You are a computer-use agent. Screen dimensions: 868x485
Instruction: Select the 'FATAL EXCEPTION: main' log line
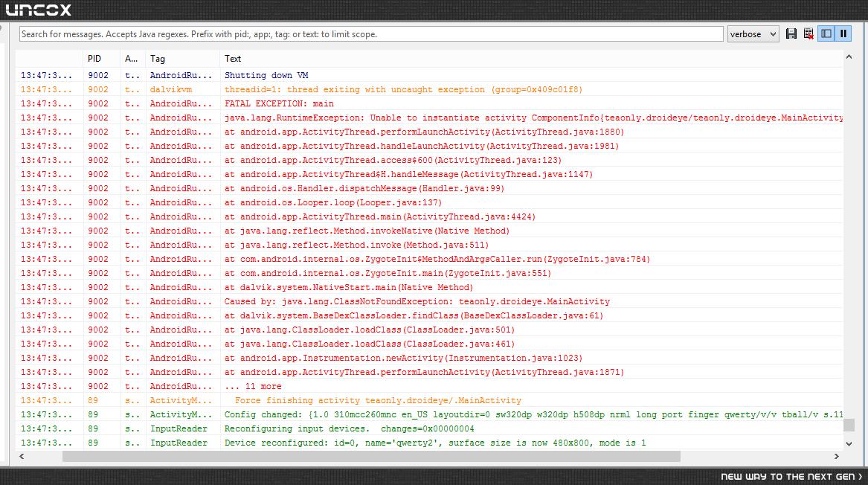point(429,103)
